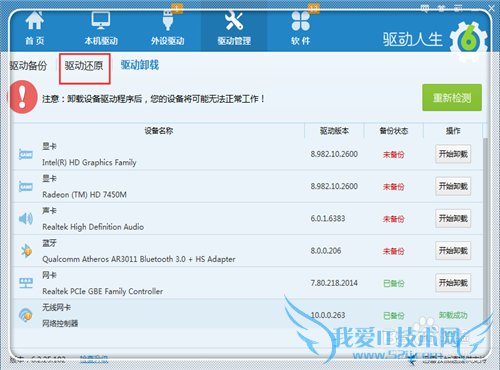Screen dimensions: 500x370
Task: Click the 无线网卡 wireless icon
Action: (26, 315)
